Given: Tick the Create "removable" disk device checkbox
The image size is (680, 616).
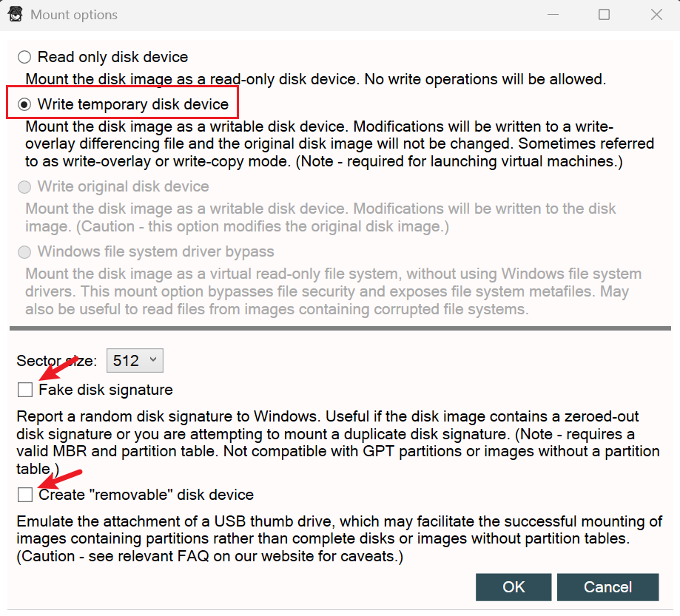Looking at the screenshot, I should [26, 494].
